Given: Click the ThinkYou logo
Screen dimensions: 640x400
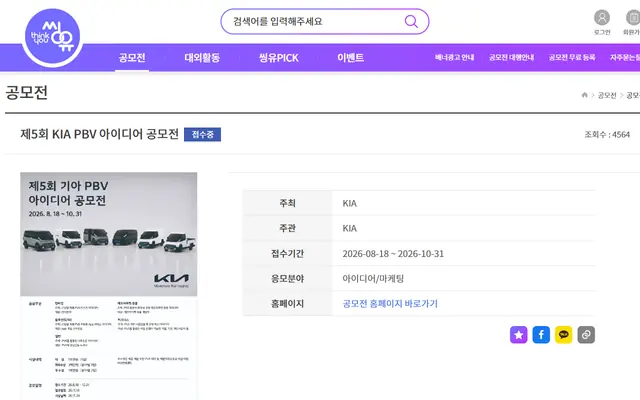Looking at the screenshot, I should 52,37.
